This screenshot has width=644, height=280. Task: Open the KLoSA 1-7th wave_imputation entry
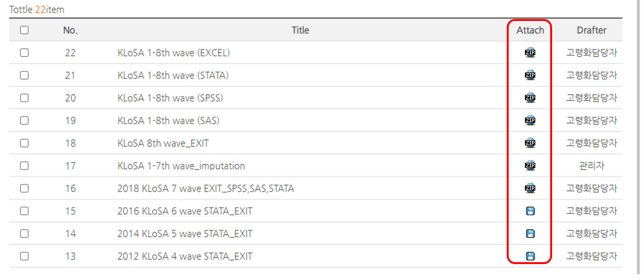click(181, 166)
